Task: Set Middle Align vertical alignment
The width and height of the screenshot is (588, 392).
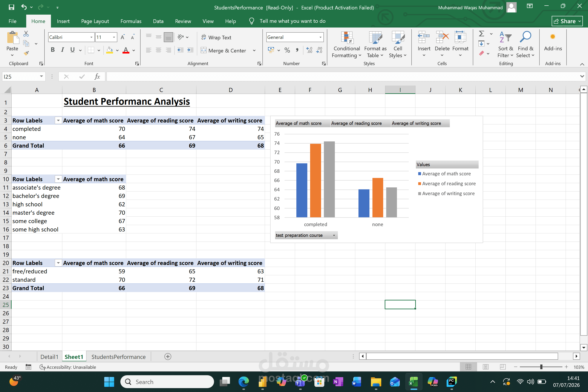Action: pyautogui.click(x=159, y=37)
